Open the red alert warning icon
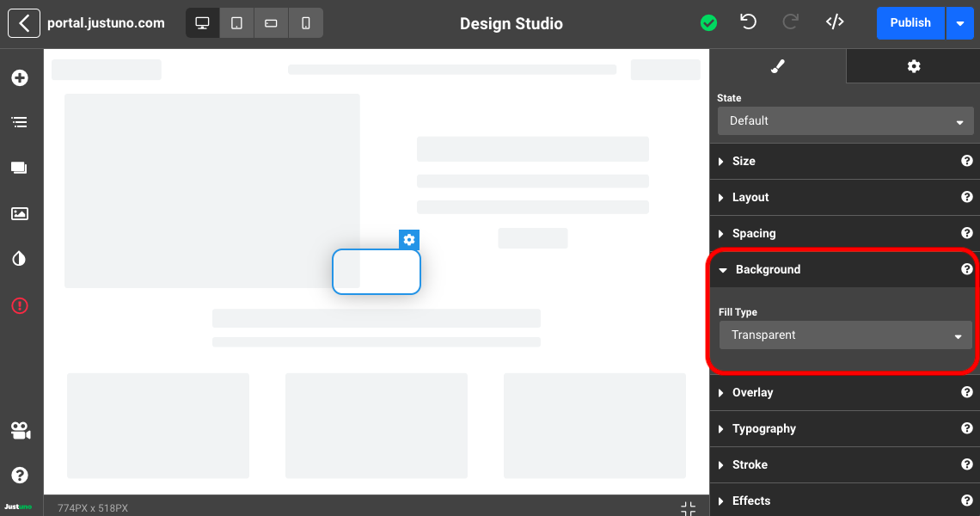 19,305
